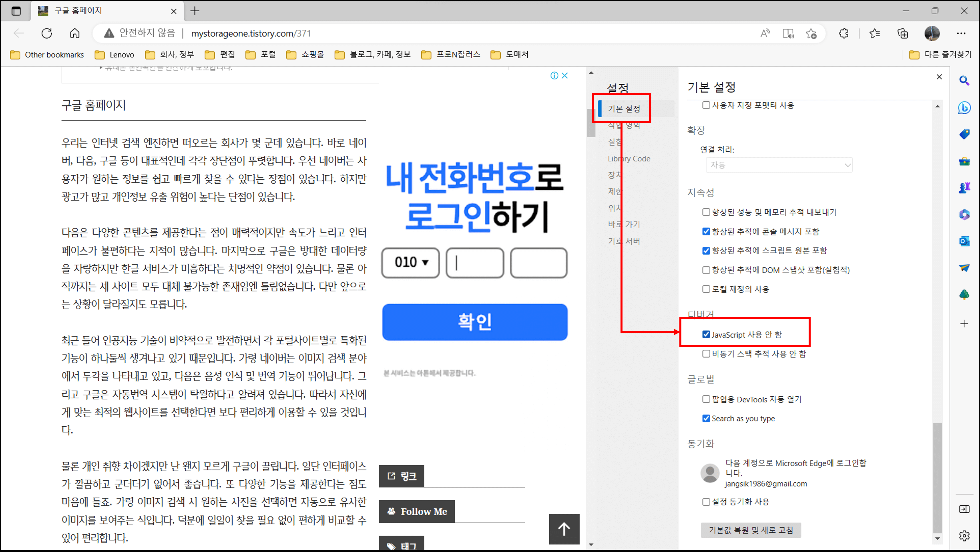Select 기본 설정 tab in settings sidebar

[x=624, y=109]
